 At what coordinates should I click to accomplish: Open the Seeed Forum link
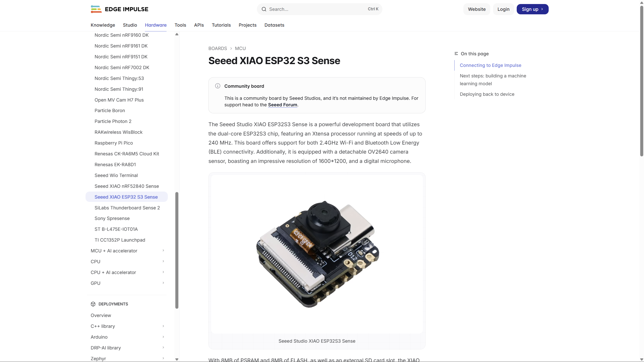click(x=282, y=105)
